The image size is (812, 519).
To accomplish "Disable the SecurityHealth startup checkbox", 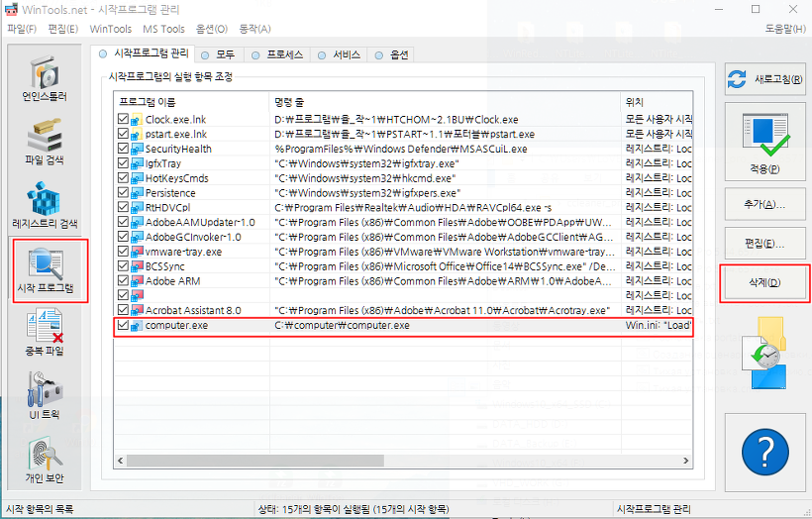I will click(123, 149).
